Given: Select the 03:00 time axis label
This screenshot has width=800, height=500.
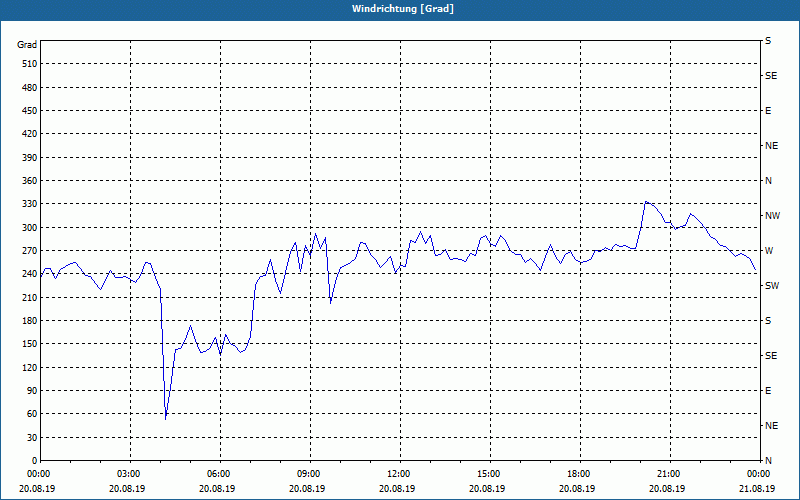Looking at the screenshot, I should point(127,473).
